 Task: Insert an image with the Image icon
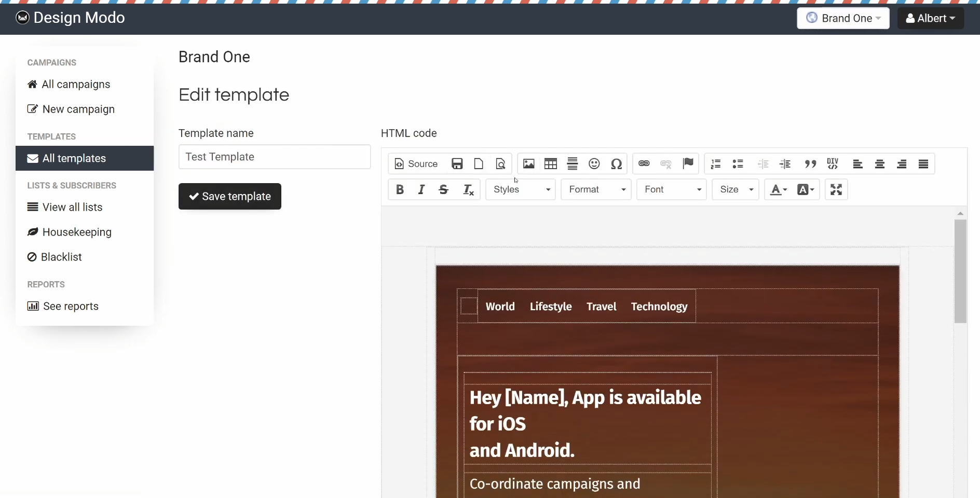pos(528,164)
